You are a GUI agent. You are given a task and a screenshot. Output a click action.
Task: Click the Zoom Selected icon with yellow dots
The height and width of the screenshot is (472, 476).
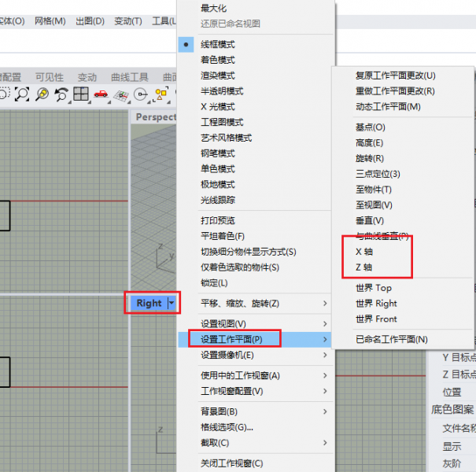[x=42, y=94]
